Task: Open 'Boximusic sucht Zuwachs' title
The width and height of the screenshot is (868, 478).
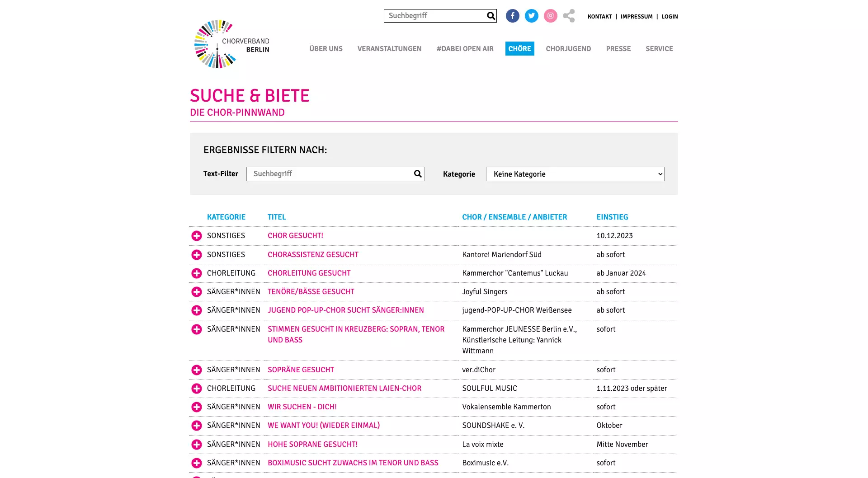Action: [x=353, y=463]
